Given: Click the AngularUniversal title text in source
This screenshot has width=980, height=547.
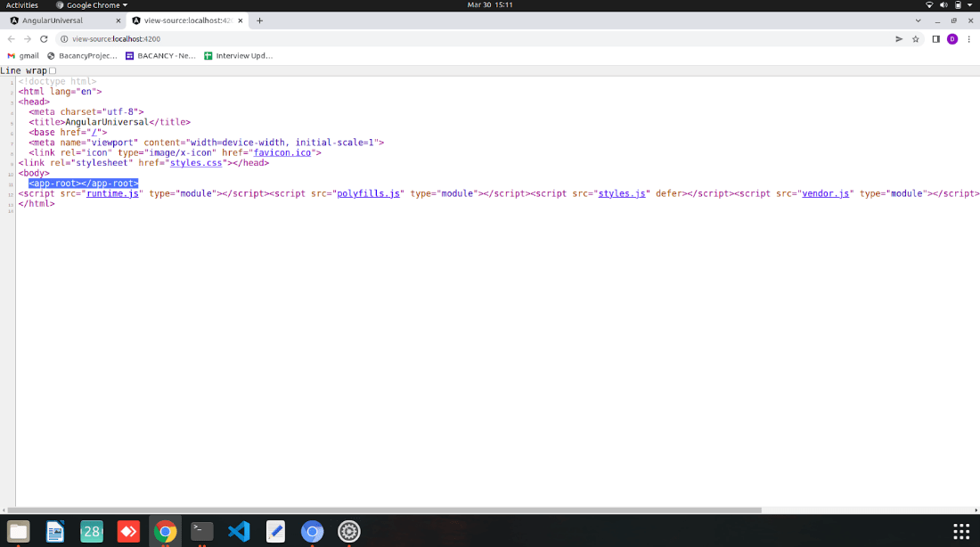Looking at the screenshot, I should [107, 122].
